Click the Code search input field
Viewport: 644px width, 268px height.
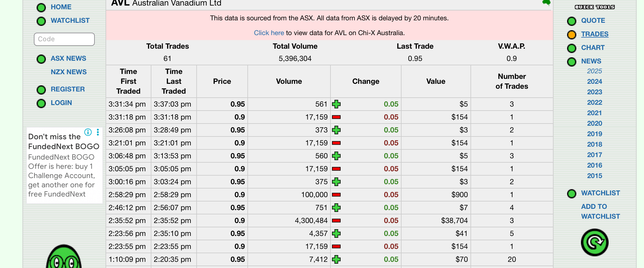tap(64, 39)
